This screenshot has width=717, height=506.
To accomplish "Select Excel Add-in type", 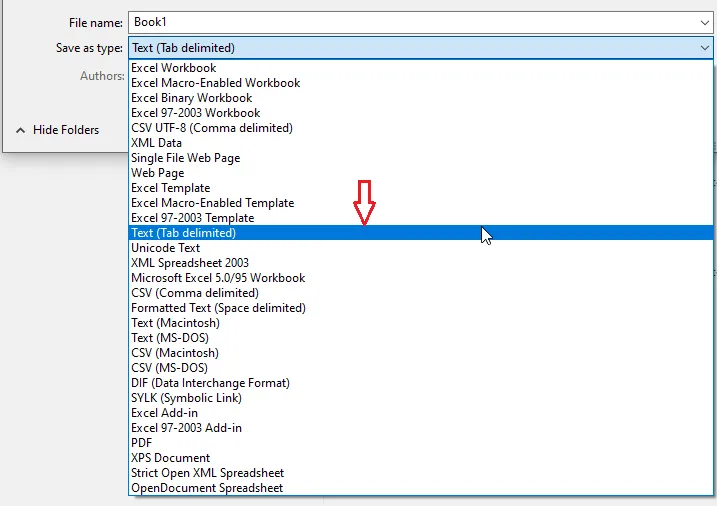I will pyautogui.click(x=421, y=413).
